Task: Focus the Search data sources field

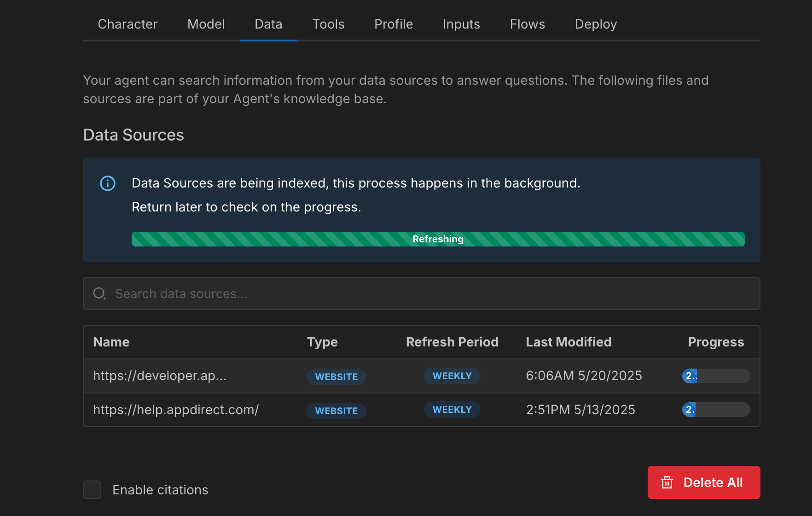Action: (421, 293)
